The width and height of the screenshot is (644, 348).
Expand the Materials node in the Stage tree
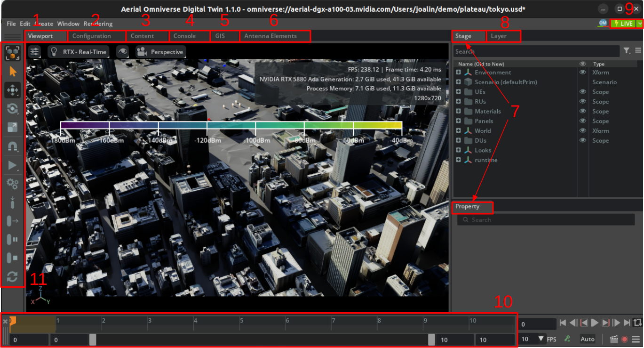tap(458, 111)
